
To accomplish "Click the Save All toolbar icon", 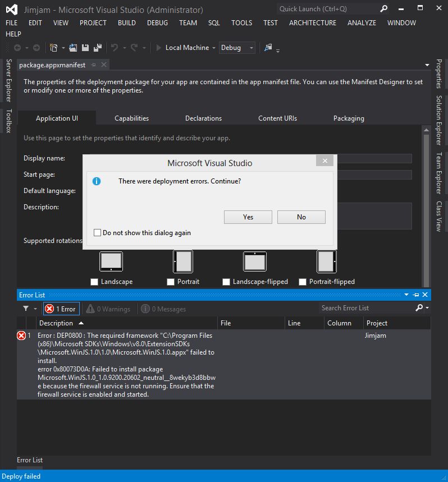I will point(98,48).
